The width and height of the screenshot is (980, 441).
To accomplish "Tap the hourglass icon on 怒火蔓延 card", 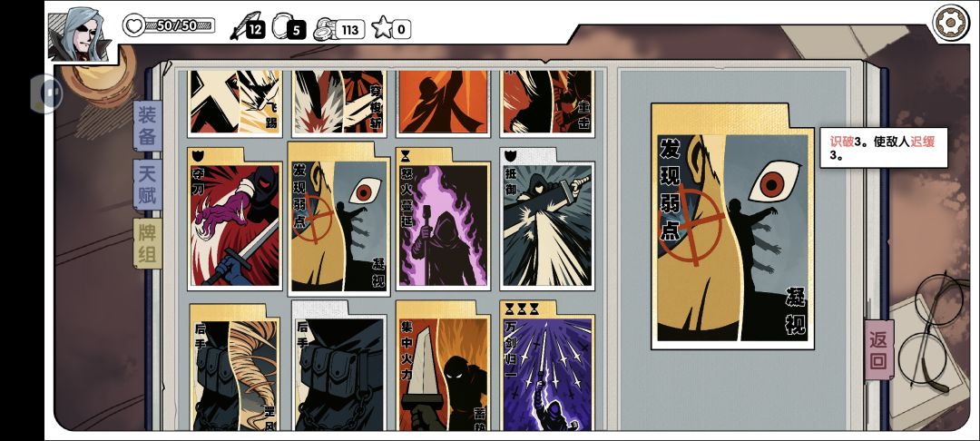I will (x=406, y=155).
